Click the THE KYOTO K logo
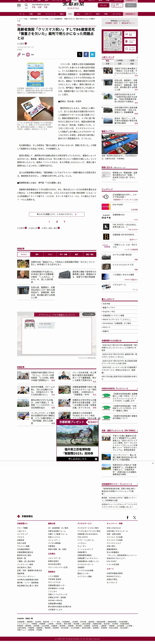This screenshot has height=644, width=155. point(106,227)
